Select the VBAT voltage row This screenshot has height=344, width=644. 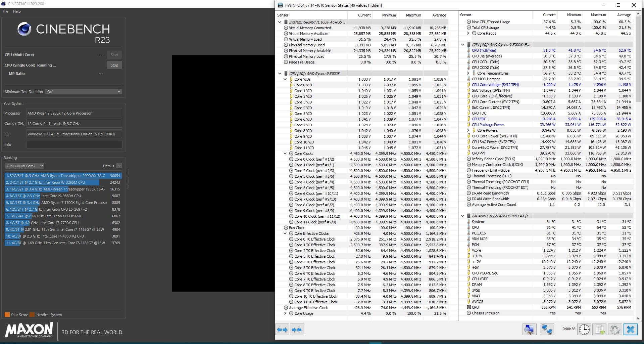click(546, 296)
